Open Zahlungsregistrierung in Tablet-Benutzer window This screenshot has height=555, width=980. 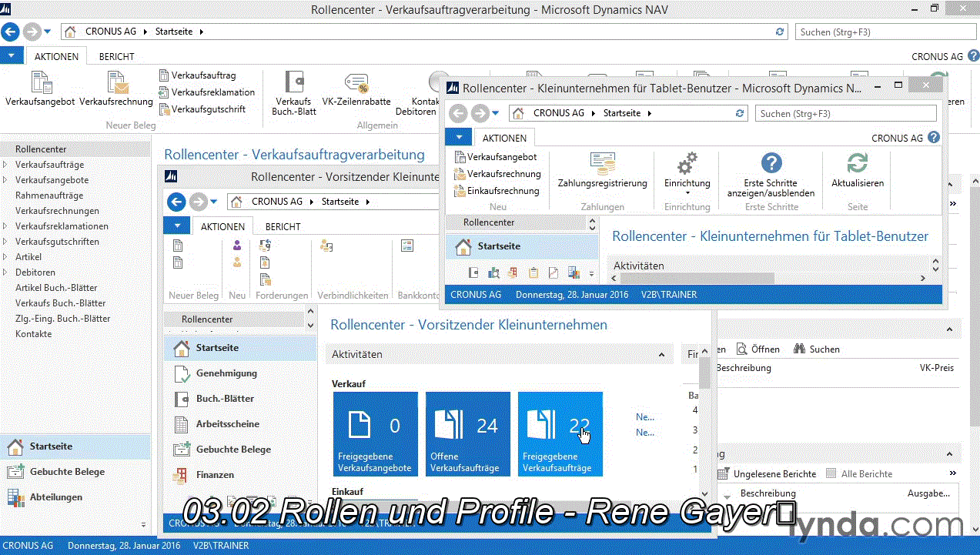click(602, 171)
